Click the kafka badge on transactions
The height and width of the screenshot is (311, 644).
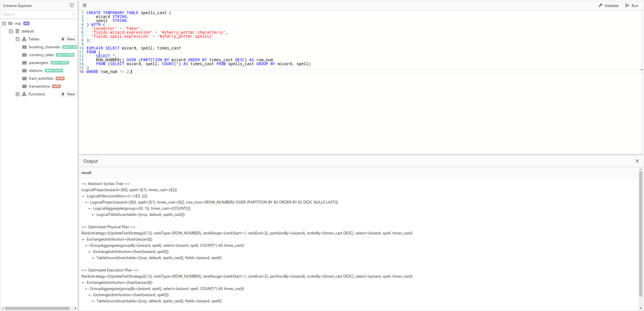click(56, 86)
